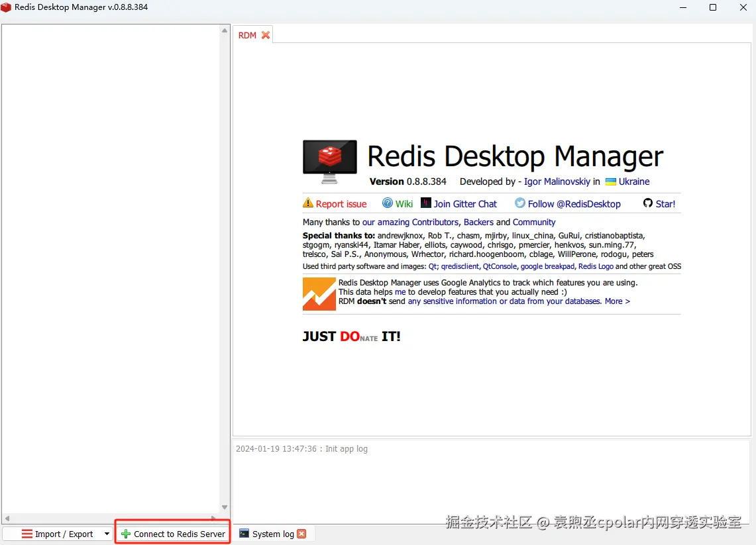This screenshot has height=545, width=756.
Task: Click the Twitter bird icon beside Follow
Action: [519, 203]
